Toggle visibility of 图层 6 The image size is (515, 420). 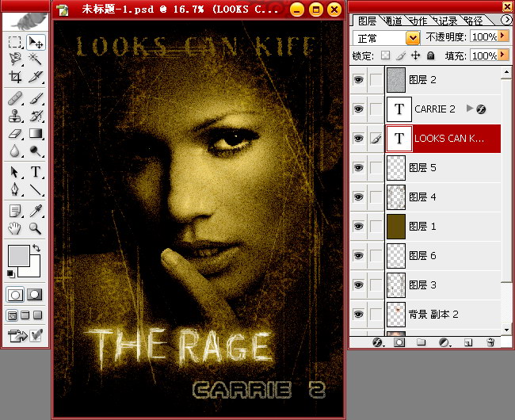[358, 255]
